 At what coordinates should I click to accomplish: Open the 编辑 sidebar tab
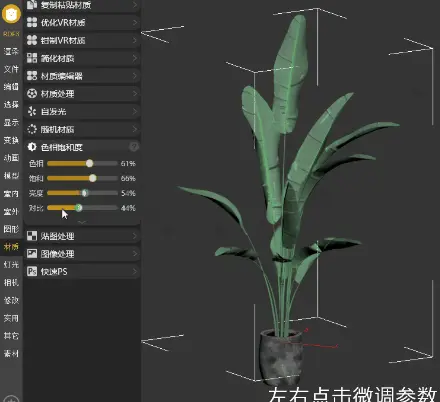11,87
